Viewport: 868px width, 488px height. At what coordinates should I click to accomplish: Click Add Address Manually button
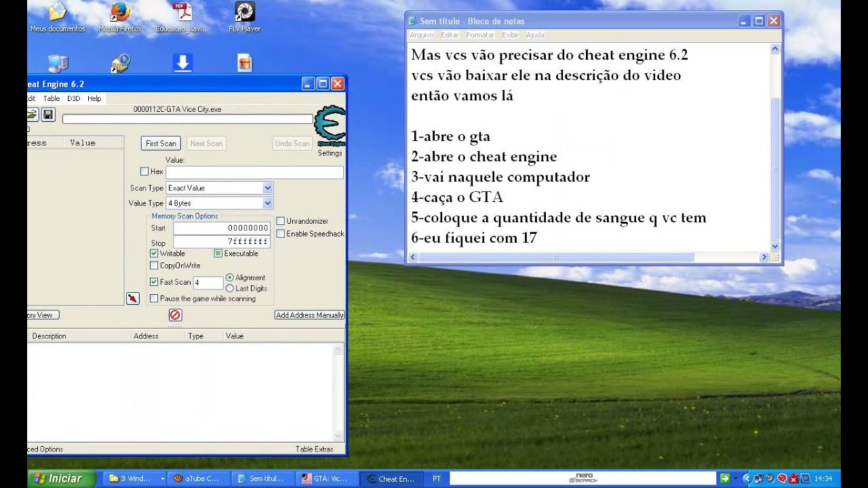click(310, 315)
